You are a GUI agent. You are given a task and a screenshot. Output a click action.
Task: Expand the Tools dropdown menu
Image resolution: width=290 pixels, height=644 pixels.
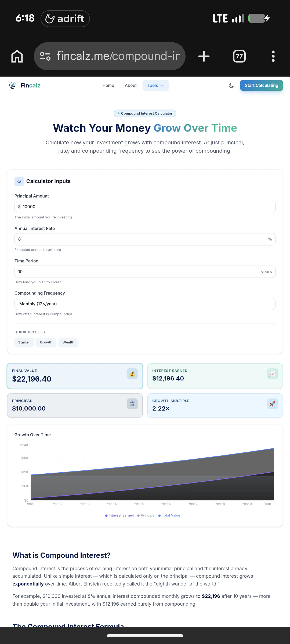pos(155,85)
